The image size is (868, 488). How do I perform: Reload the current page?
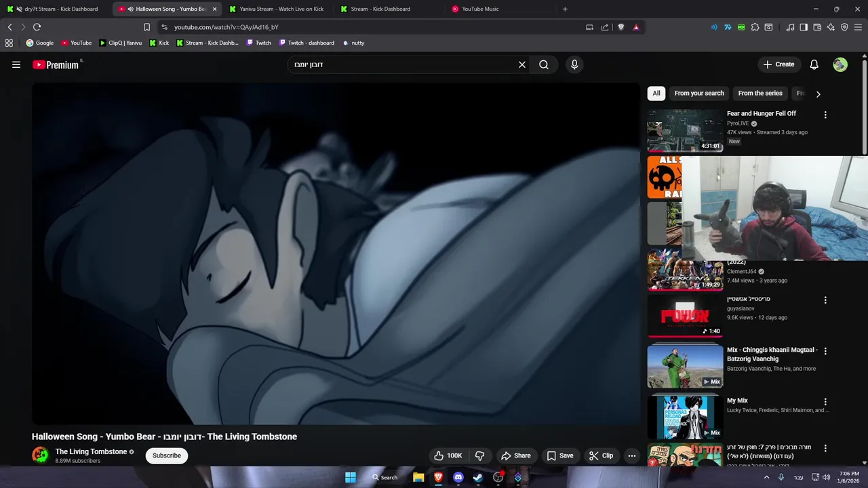click(x=37, y=27)
